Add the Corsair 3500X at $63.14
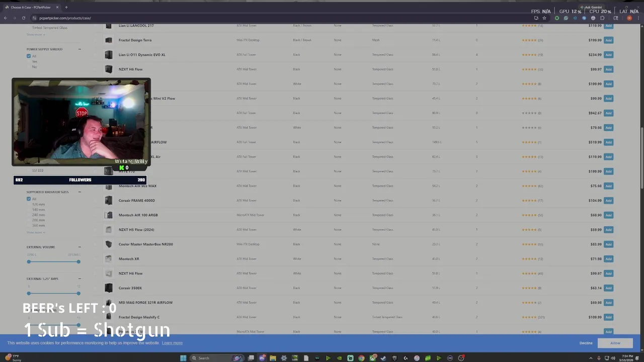Image resolution: width=644 pixels, height=362 pixels. 608,288
